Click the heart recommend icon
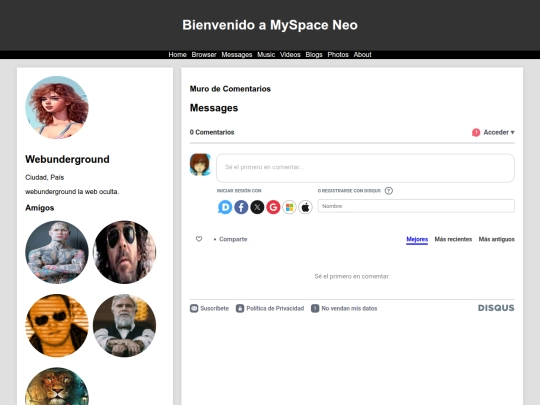The height and width of the screenshot is (405, 540). pyautogui.click(x=199, y=239)
